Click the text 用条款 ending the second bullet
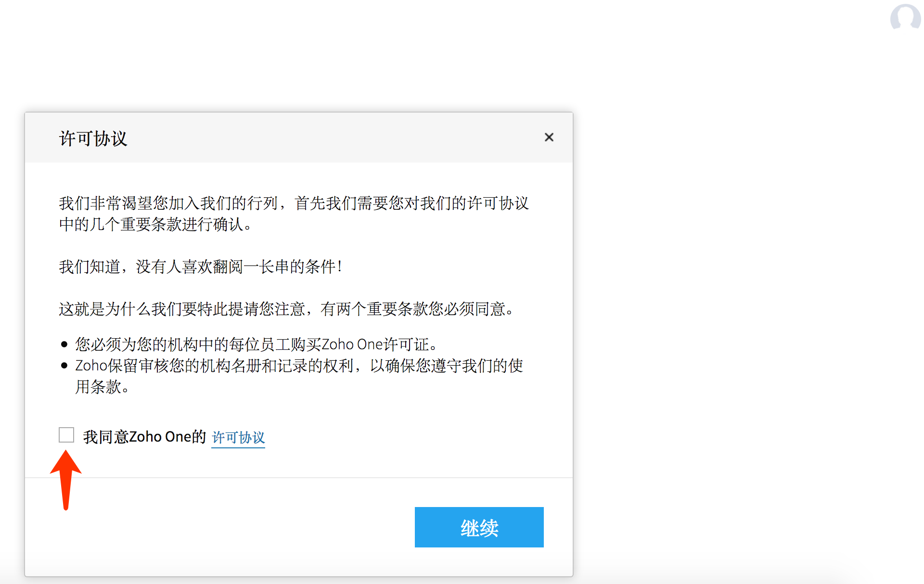The height and width of the screenshot is (584, 924). (x=102, y=387)
